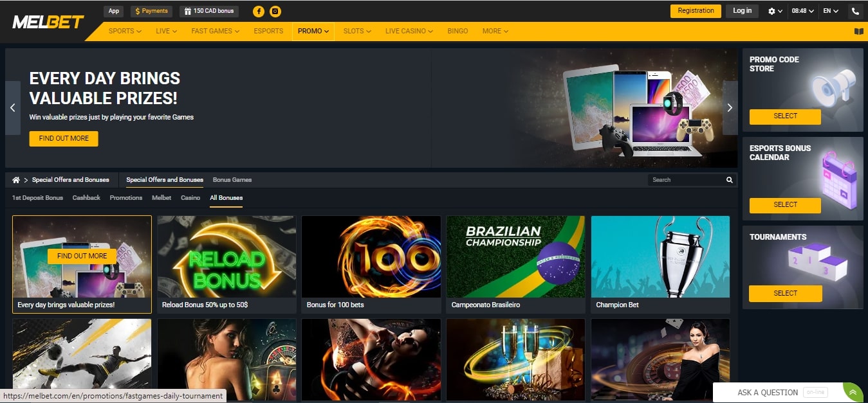Go to BINGO section
Screen dimensions: 868x403
(457, 31)
